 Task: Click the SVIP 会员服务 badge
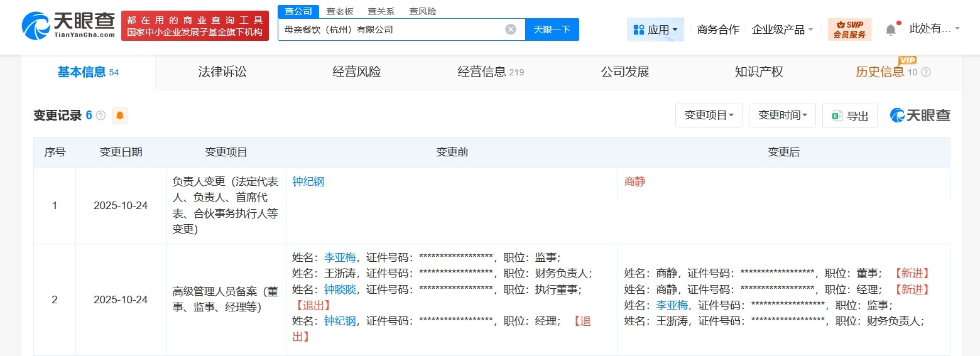click(x=849, y=30)
